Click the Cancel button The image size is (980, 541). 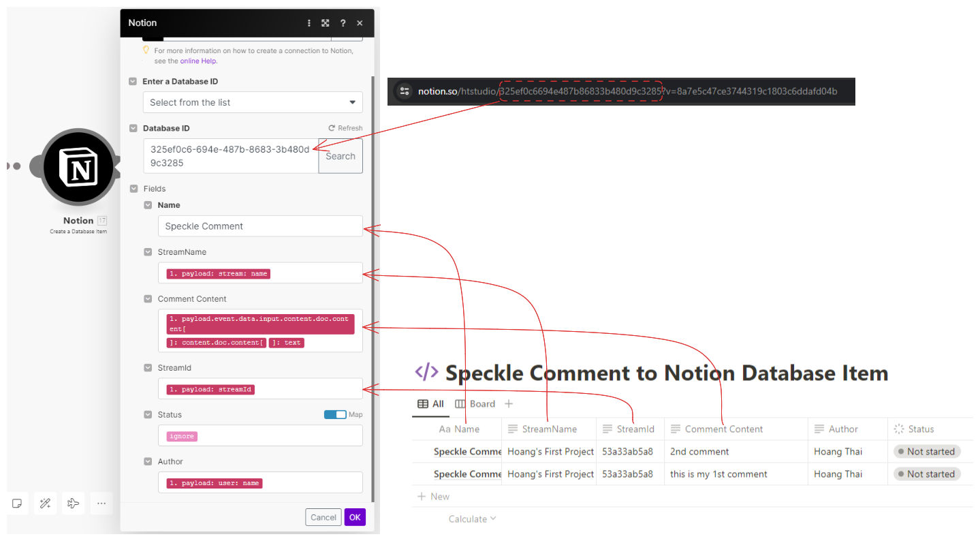(323, 517)
